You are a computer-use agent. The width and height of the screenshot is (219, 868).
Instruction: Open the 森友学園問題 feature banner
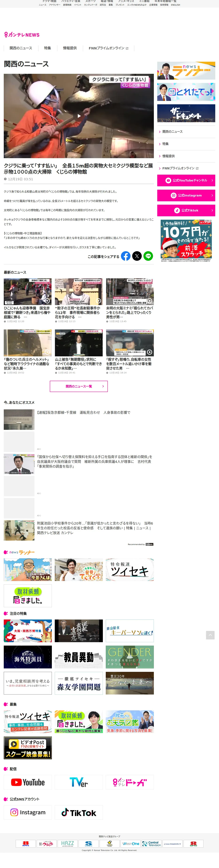click(x=79, y=683)
